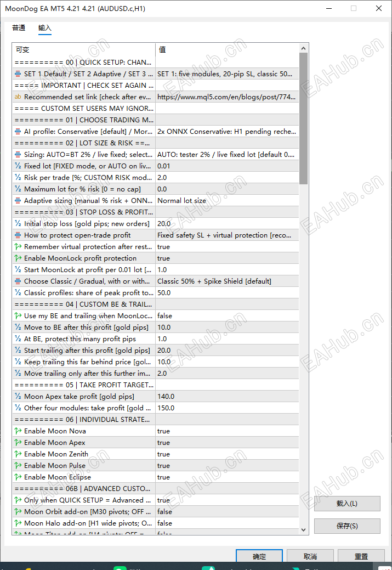Select the 06 | INDIVIDUAL STRATE... section row
This screenshot has width=392, height=570.
point(156,420)
